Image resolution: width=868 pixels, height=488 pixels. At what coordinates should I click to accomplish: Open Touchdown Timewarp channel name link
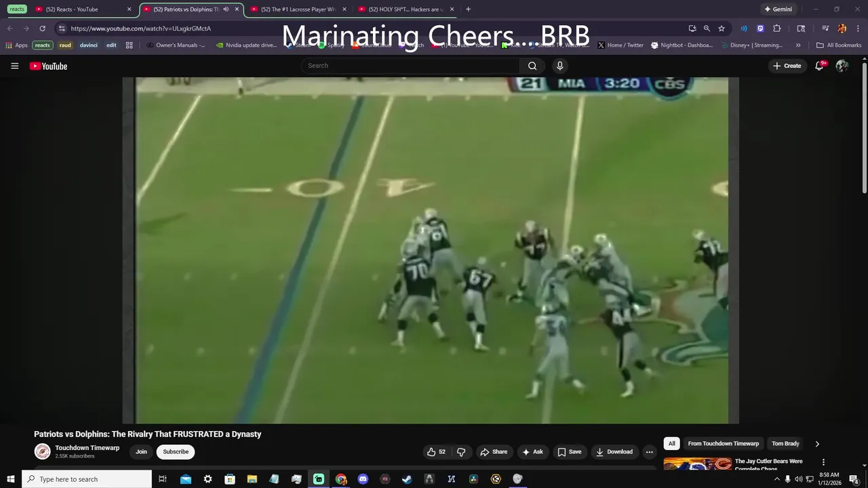tap(87, 448)
